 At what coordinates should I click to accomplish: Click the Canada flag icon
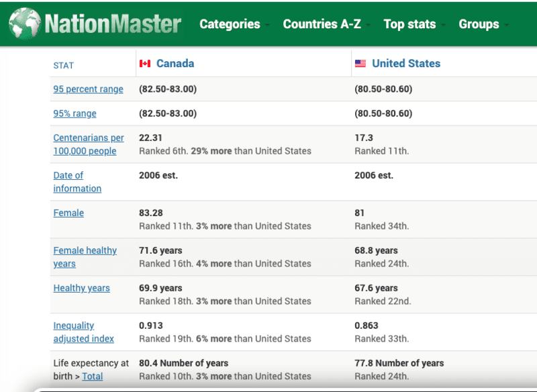click(x=145, y=64)
